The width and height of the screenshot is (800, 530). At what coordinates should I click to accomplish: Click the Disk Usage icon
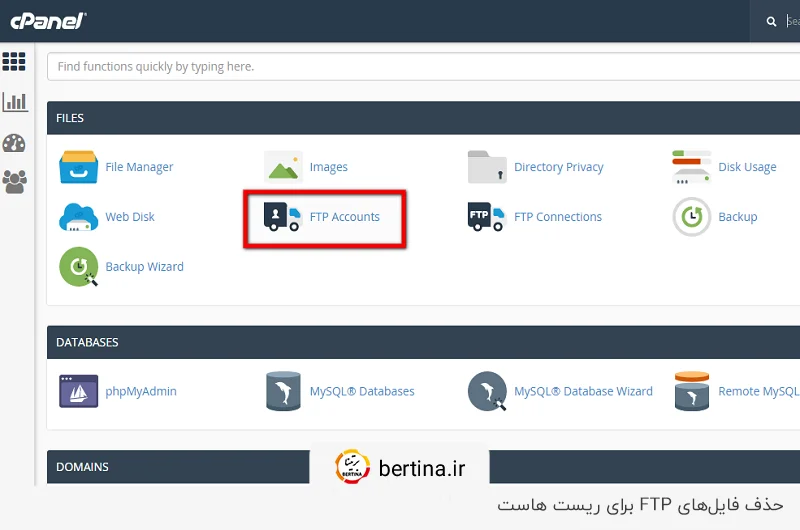coord(692,167)
